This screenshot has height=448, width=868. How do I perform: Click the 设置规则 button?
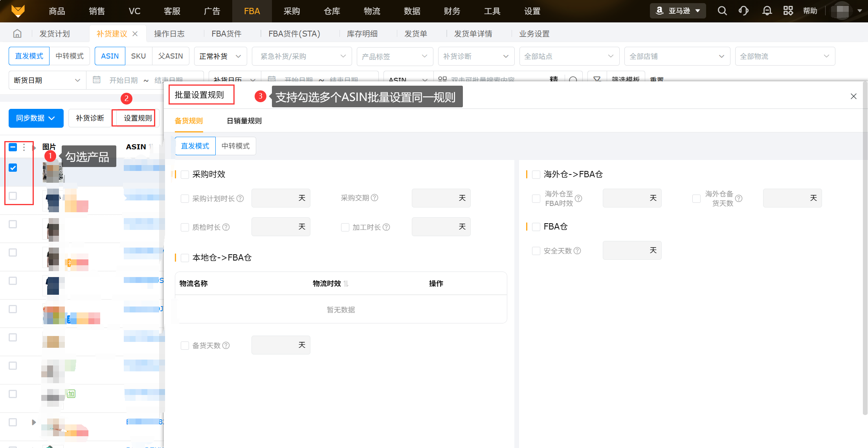(137, 118)
